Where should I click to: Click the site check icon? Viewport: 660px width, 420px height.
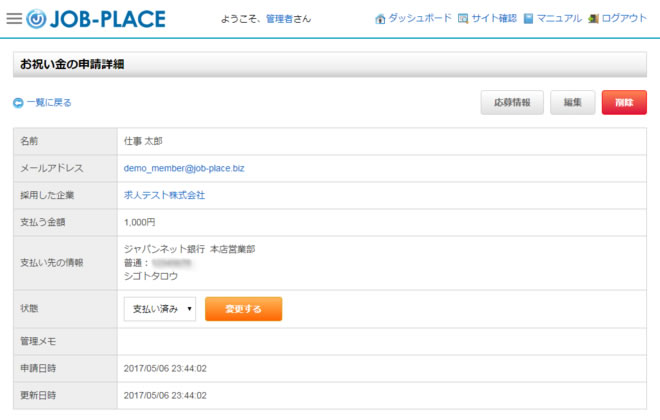point(463,19)
